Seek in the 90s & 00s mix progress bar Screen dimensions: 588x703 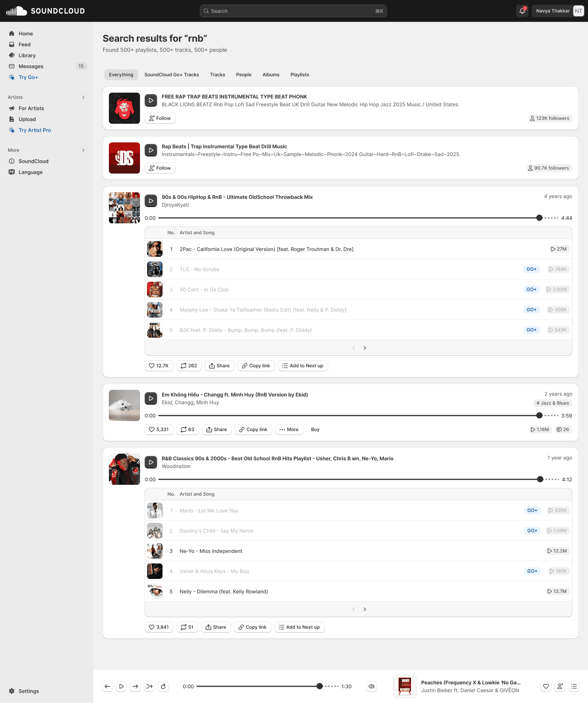click(358, 218)
